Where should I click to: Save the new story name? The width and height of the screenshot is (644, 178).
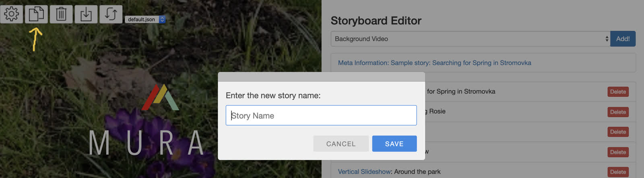coord(394,144)
